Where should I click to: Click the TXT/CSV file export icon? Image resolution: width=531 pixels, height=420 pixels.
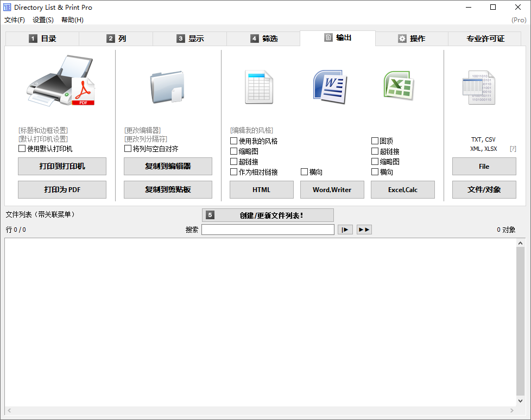[x=478, y=87]
